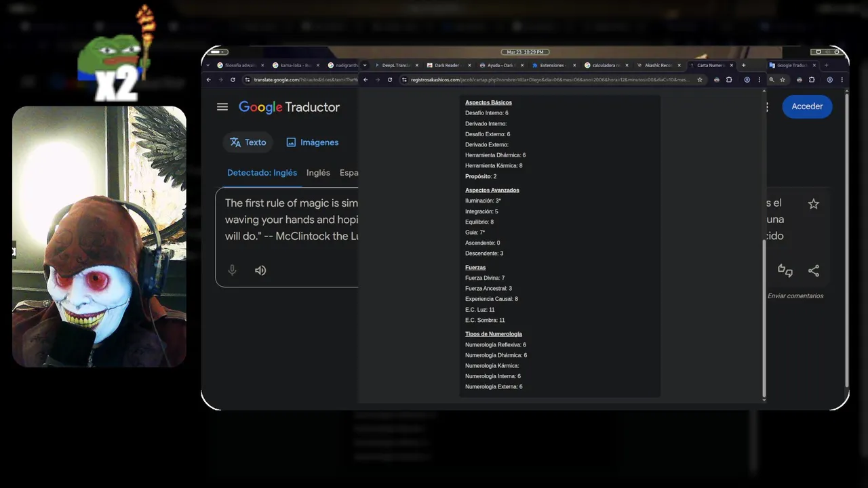Open three-dot menu of front browser window
This screenshot has height=488, width=868.
(x=759, y=79)
